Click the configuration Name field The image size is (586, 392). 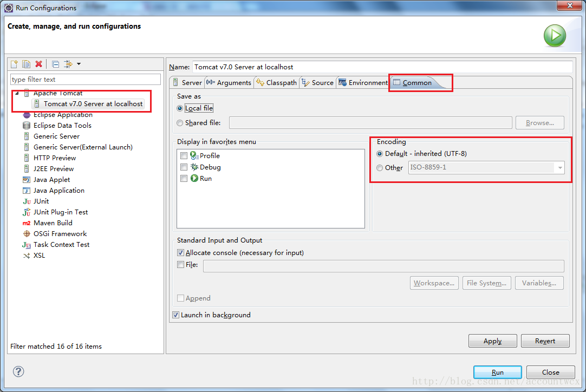tap(382, 67)
